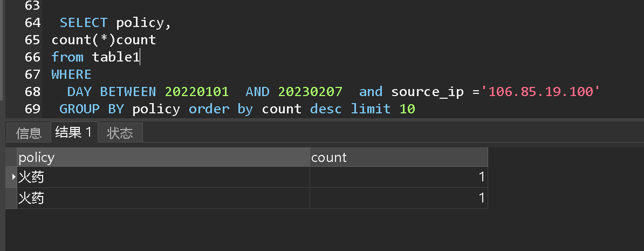The width and height of the screenshot is (644, 251).
Task: Open the 状态 tab
Action: [120, 133]
